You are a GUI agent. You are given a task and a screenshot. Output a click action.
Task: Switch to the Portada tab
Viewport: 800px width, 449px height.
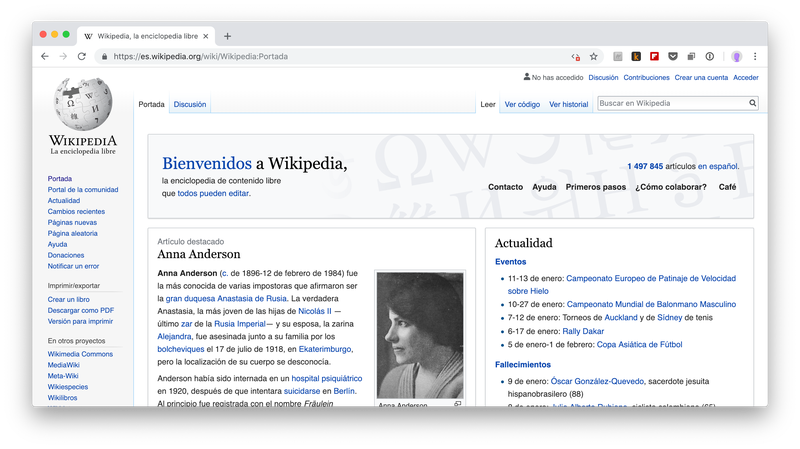tap(152, 104)
